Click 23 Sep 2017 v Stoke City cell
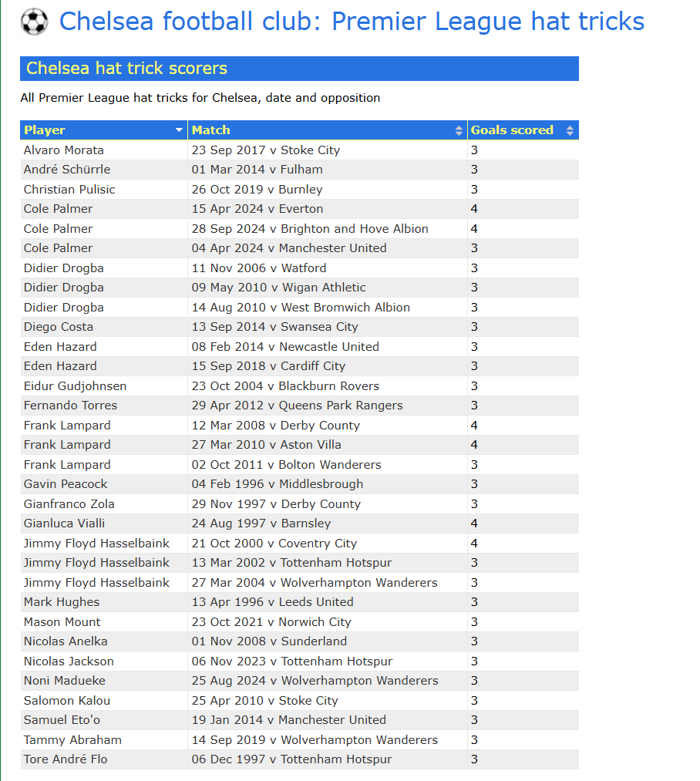 [328, 150]
